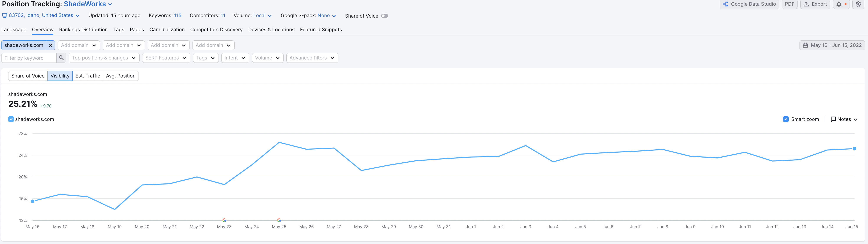868x244 pixels.
Task: Expand Advanced filters
Action: coord(312,58)
